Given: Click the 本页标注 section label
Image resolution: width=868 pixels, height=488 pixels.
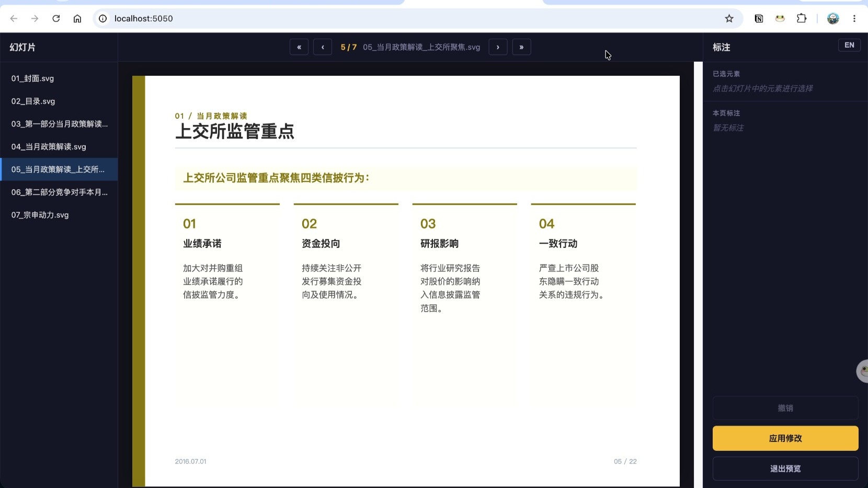Looking at the screenshot, I should (x=726, y=113).
